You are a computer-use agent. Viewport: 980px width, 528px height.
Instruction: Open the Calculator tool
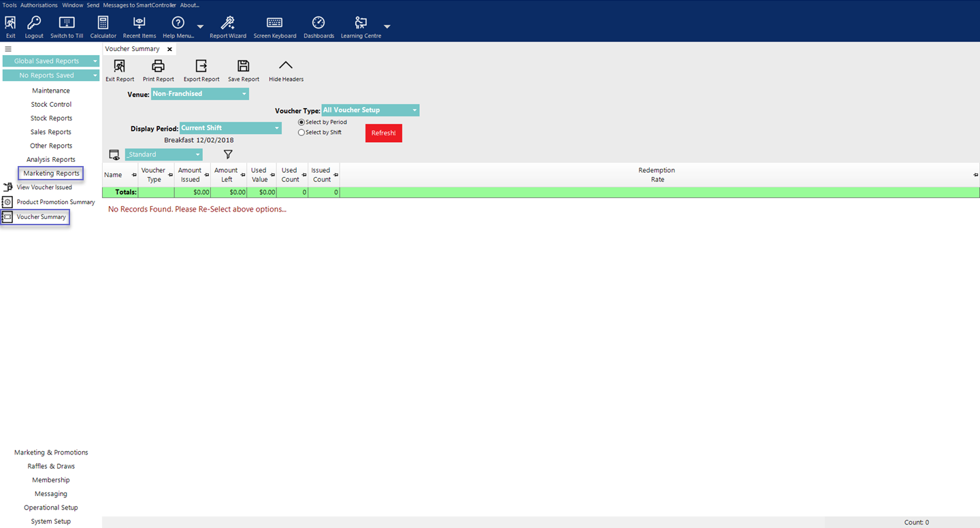click(x=103, y=24)
